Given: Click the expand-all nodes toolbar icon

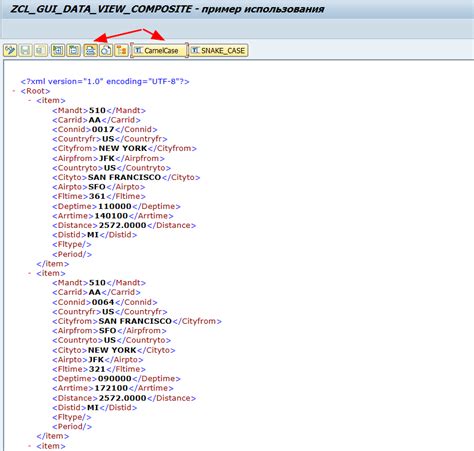Looking at the screenshot, I should click(58, 51).
